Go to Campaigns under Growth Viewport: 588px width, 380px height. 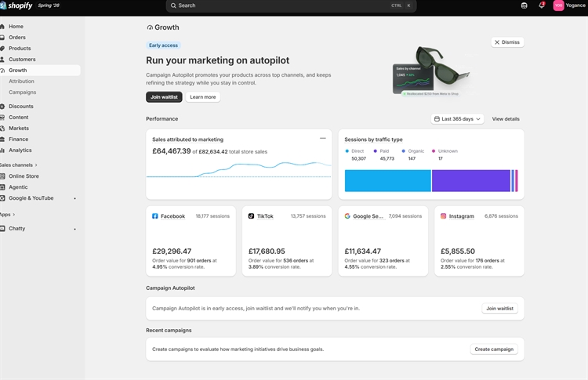pos(23,92)
